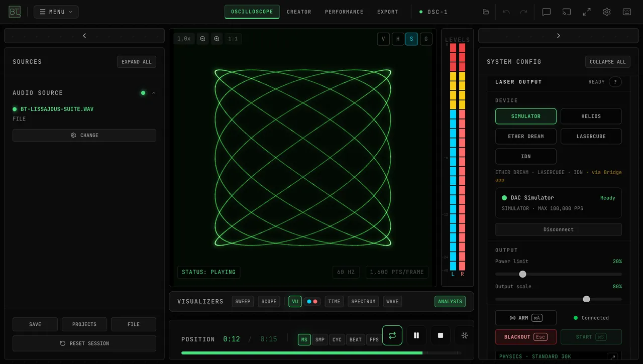Open the MENU dropdown

(56, 12)
